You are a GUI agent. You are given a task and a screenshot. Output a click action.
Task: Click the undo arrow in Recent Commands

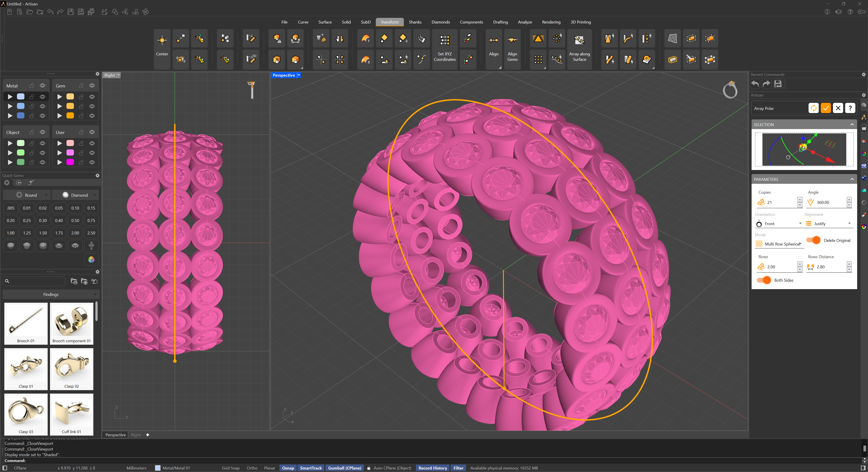pos(755,84)
